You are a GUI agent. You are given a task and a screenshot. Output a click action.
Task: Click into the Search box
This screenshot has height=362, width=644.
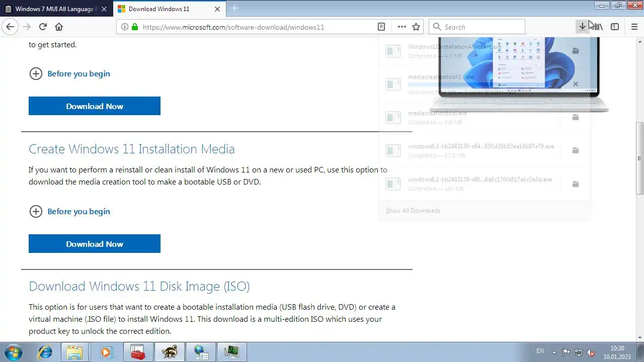point(477,27)
